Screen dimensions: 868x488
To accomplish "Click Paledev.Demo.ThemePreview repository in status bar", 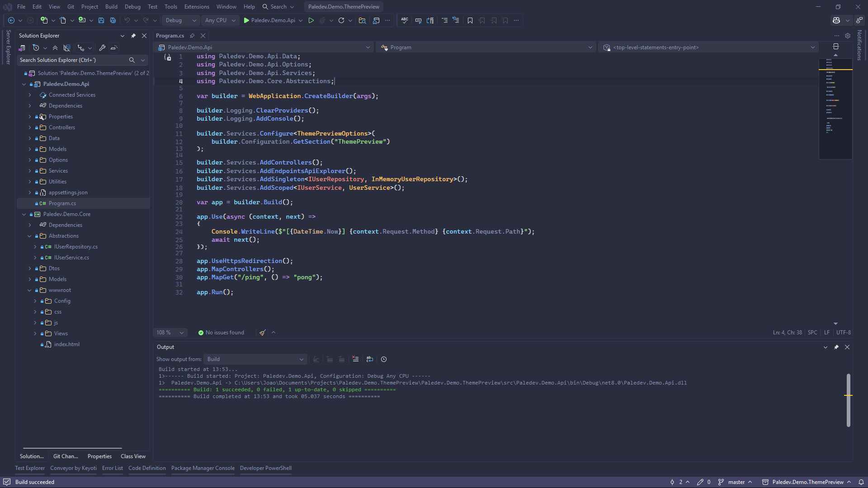I will point(807,482).
